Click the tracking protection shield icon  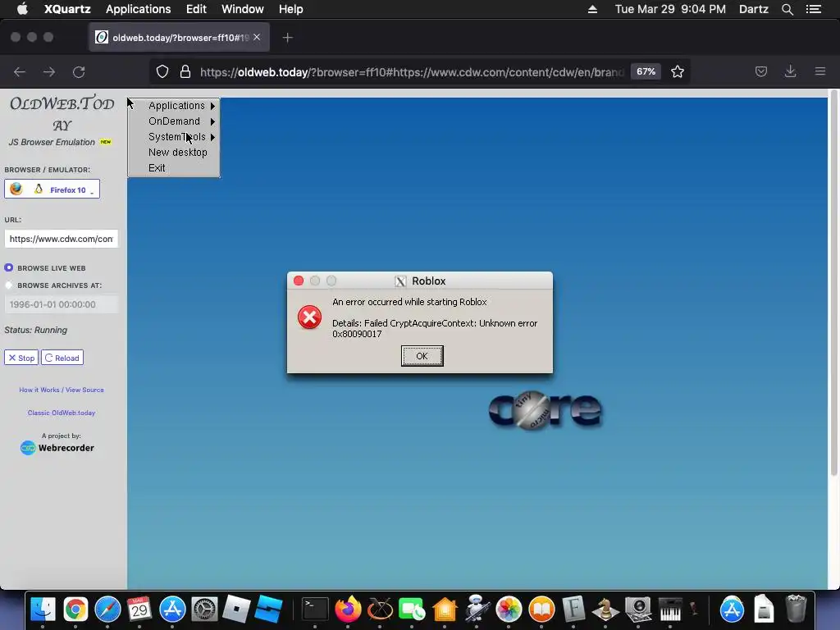point(162,72)
